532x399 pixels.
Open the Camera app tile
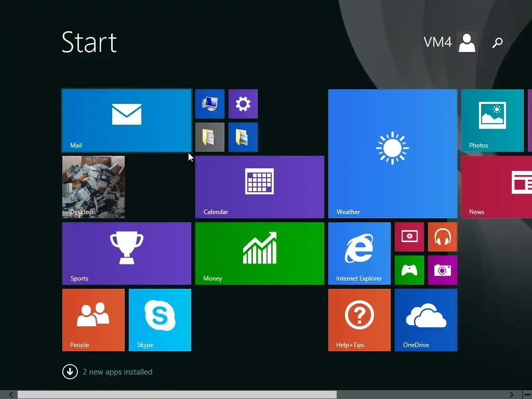[443, 270]
